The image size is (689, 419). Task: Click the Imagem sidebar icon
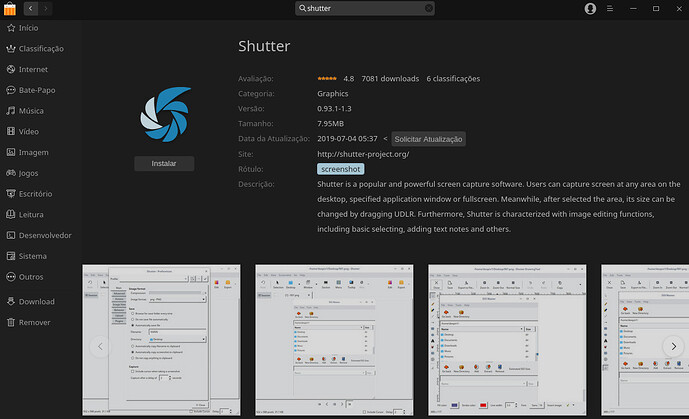[11, 152]
